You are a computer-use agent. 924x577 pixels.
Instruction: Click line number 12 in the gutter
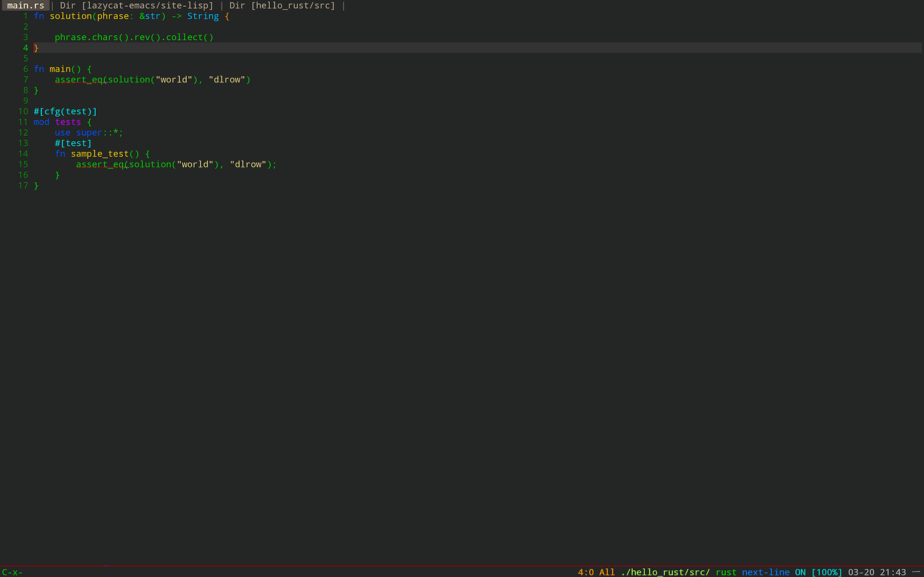click(x=23, y=133)
